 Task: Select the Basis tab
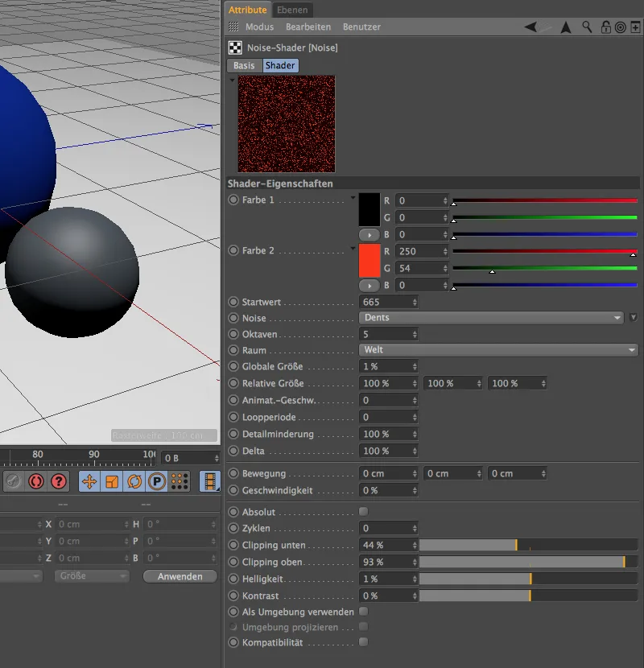click(244, 65)
